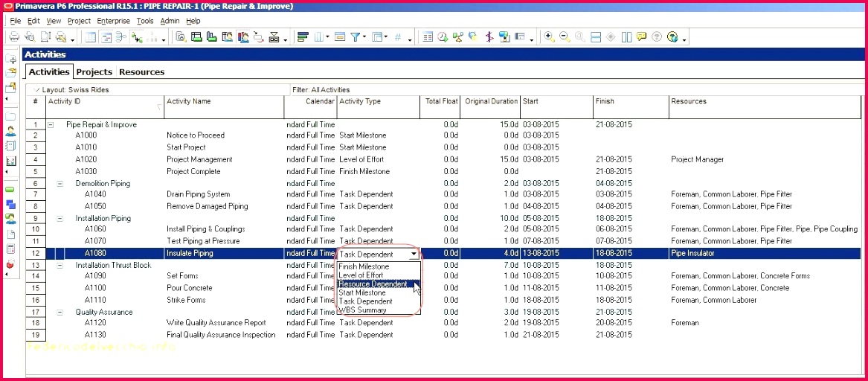
Task: Click the Print icon in the toolbar
Action: (13, 36)
